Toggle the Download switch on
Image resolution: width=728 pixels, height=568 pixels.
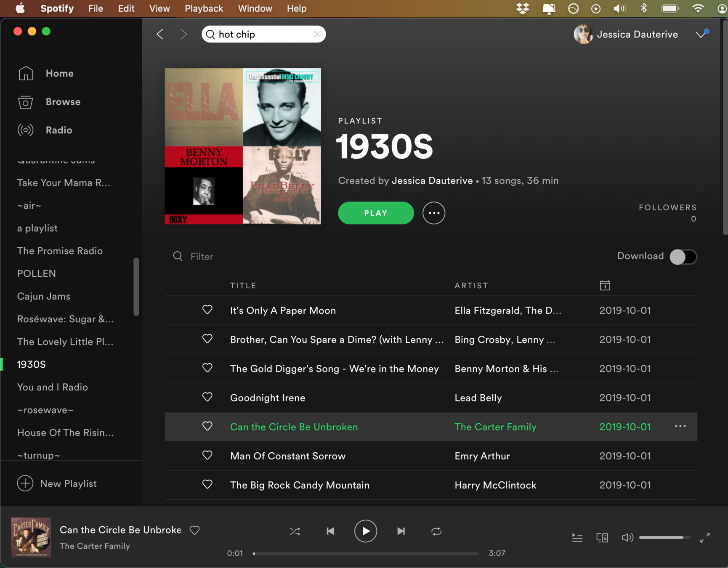click(683, 257)
